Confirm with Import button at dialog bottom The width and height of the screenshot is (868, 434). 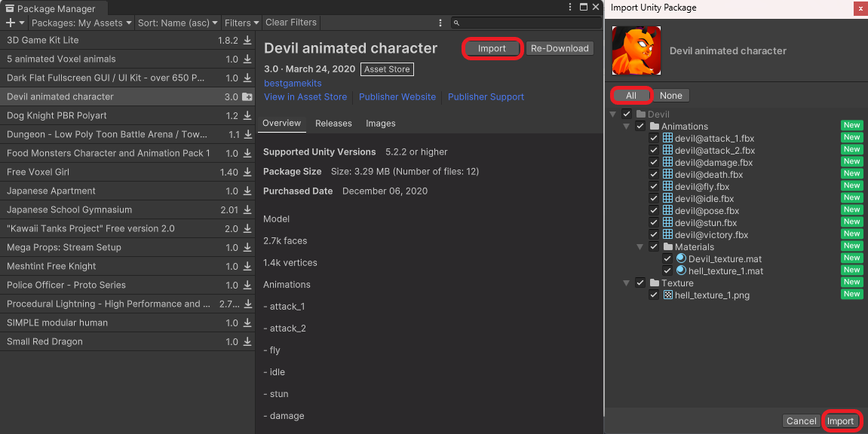[840, 421]
